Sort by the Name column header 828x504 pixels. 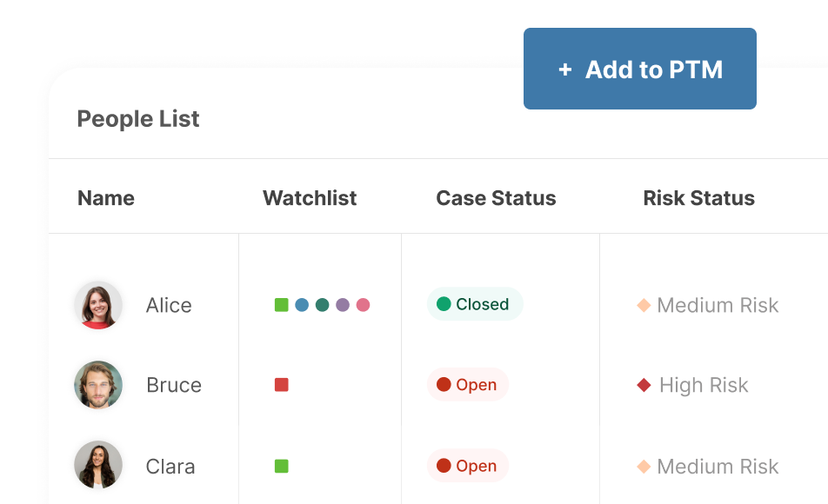(106, 198)
